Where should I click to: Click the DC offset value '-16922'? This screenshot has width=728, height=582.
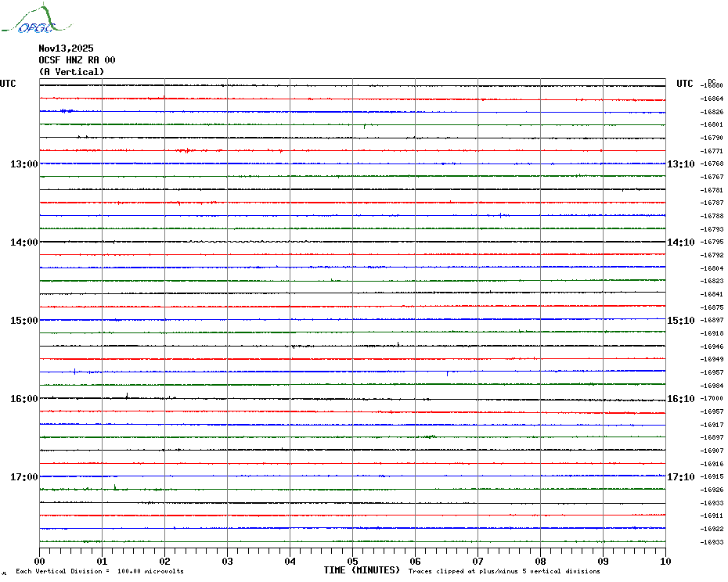712,529
